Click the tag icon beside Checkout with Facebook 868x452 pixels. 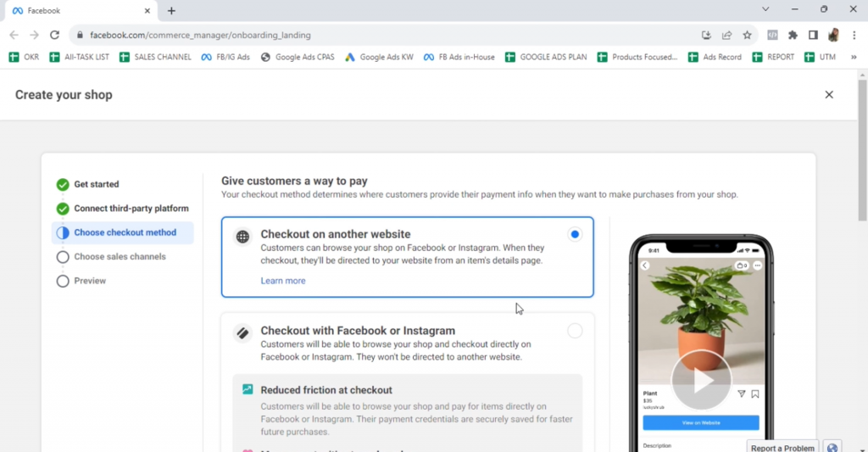click(242, 333)
